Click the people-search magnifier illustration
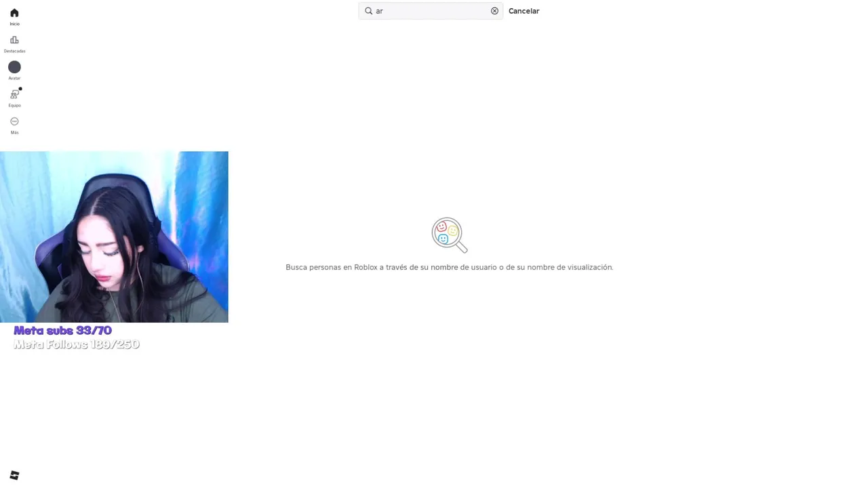Screen dimensions: 868x488 (x=450, y=235)
